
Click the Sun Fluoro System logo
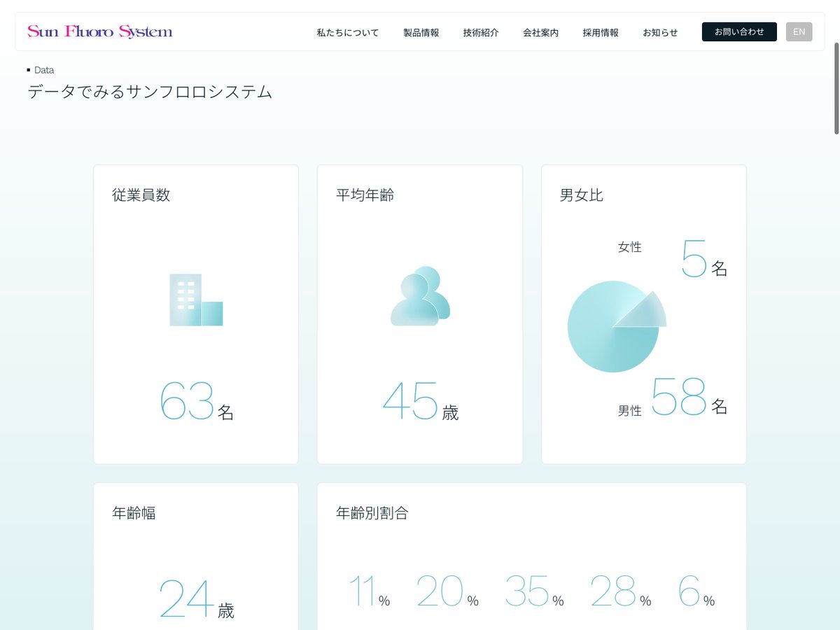click(100, 31)
